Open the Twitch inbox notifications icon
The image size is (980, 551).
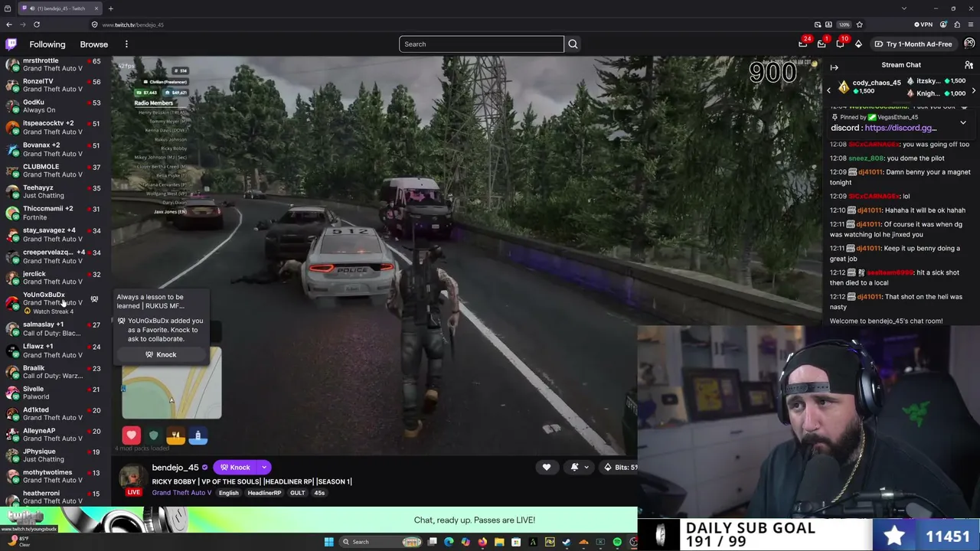coord(822,44)
